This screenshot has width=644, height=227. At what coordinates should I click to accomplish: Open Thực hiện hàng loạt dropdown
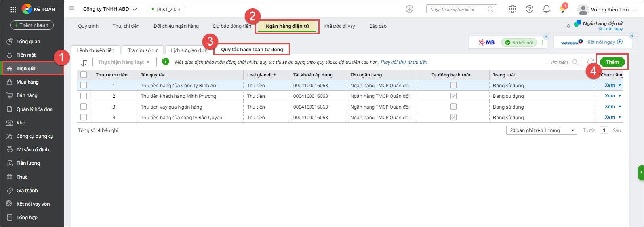(124, 62)
